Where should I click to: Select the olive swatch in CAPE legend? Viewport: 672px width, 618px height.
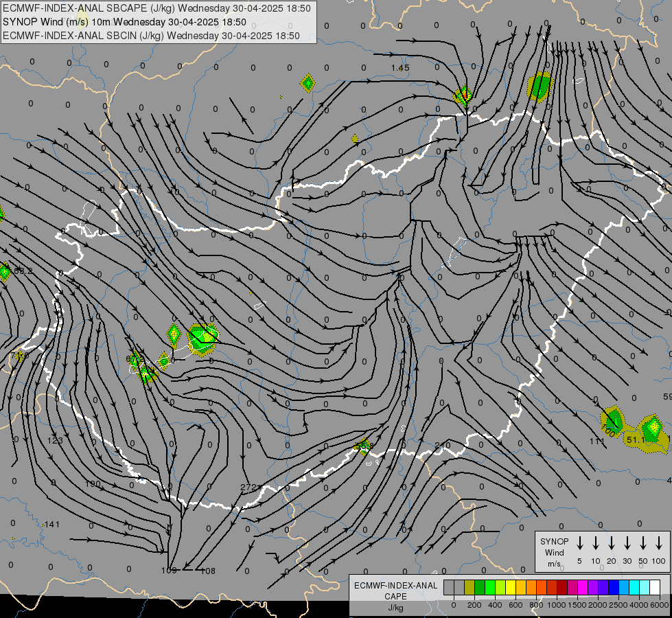(470, 588)
